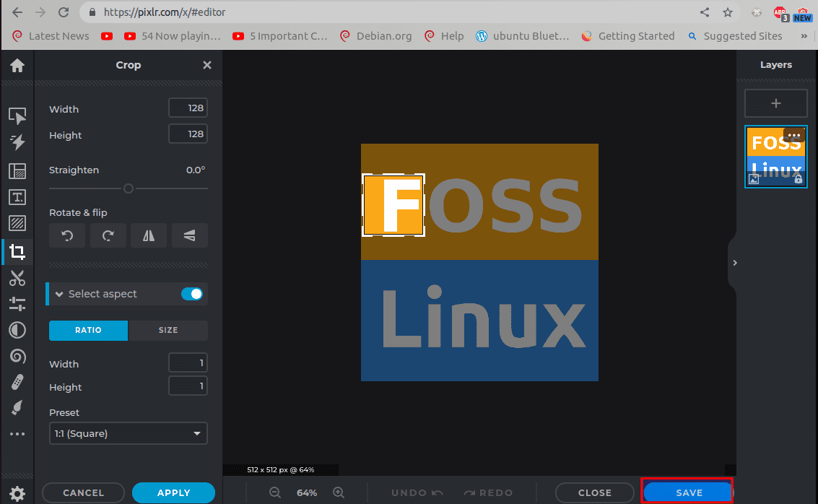Select the Draw brush tool
The image size is (818, 504).
[x=17, y=407]
